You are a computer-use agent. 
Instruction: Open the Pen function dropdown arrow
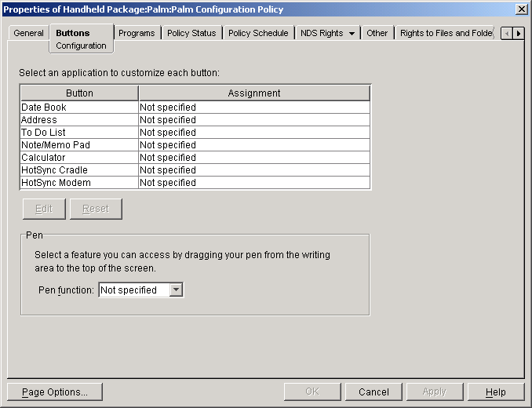click(176, 290)
